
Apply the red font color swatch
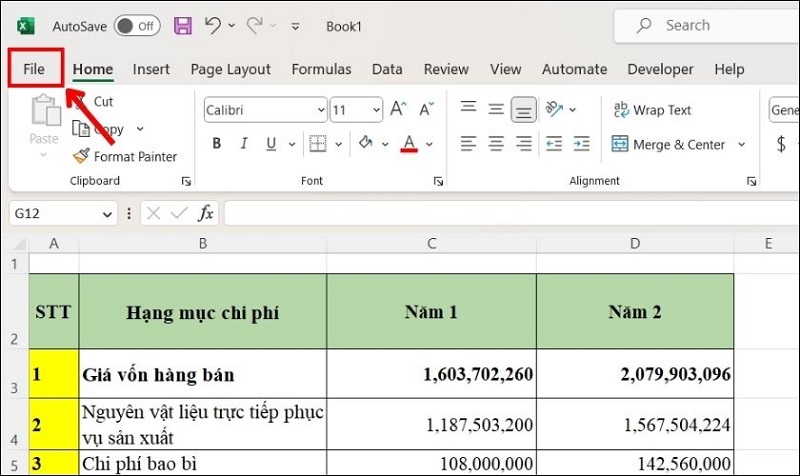408,145
